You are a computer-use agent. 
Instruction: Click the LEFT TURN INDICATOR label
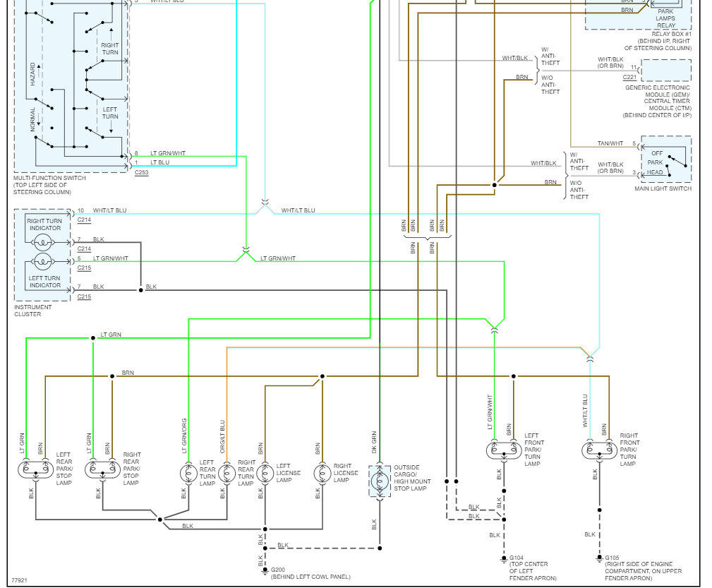[x=44, y=282]
